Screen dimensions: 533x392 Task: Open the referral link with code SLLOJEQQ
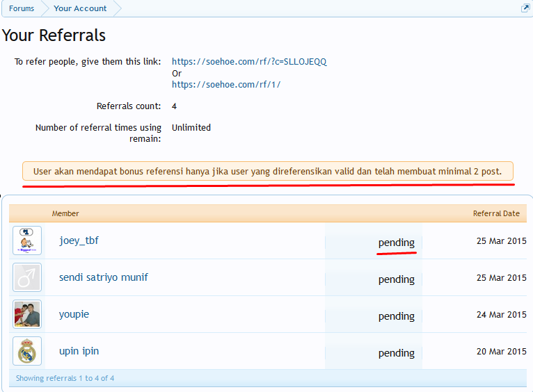point(249,61)
